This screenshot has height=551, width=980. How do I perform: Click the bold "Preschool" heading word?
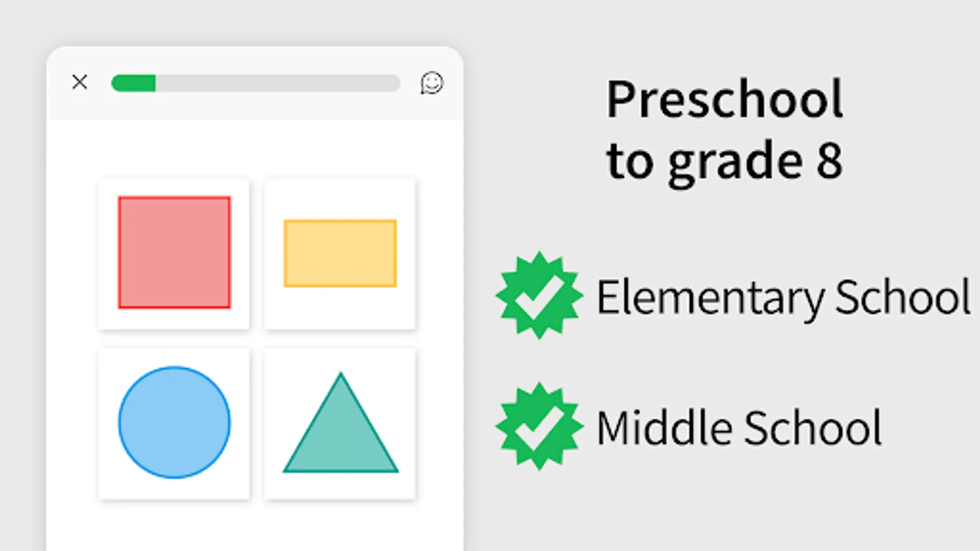click(725, 99)
